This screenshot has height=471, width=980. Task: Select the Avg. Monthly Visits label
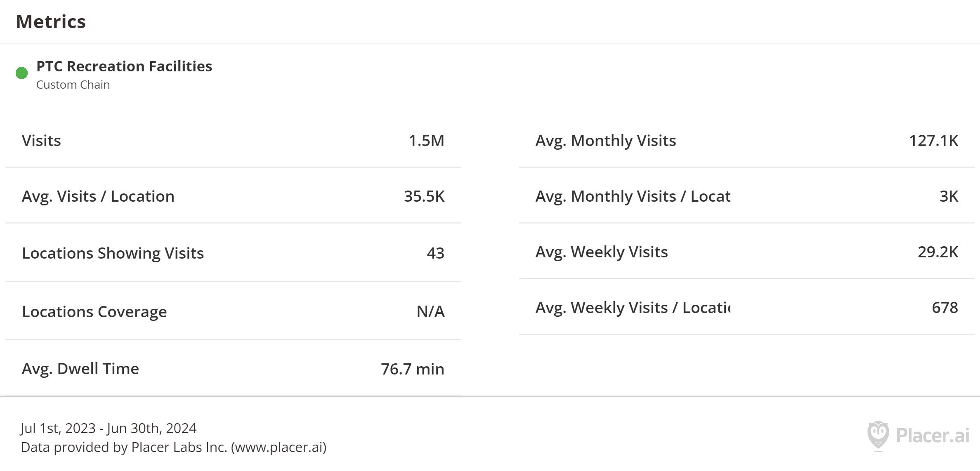605,141
